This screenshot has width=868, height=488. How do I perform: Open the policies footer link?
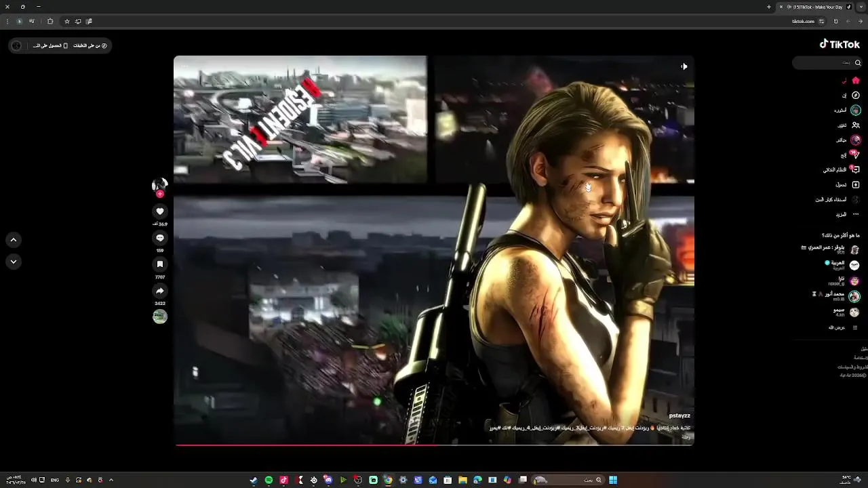852,366
